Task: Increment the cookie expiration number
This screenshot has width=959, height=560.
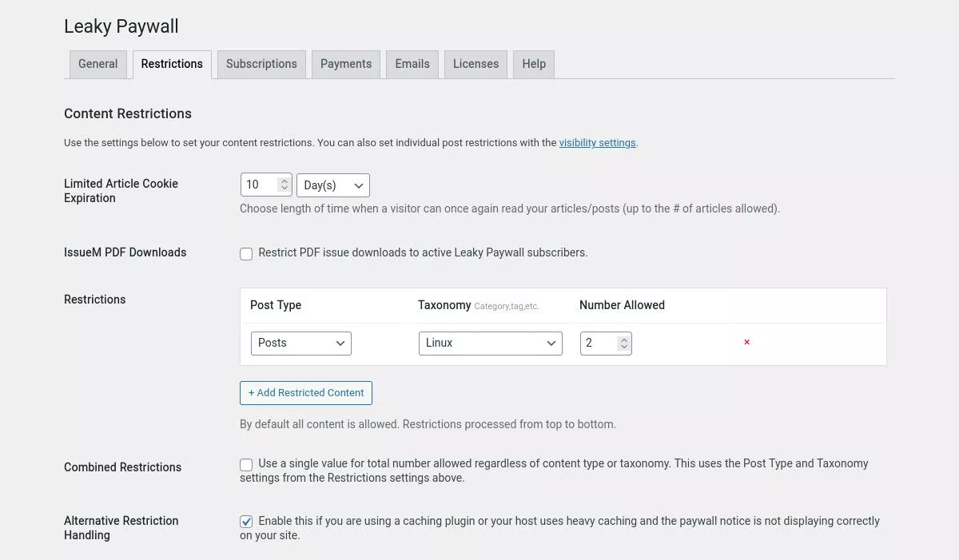Action: coord(284,181)
